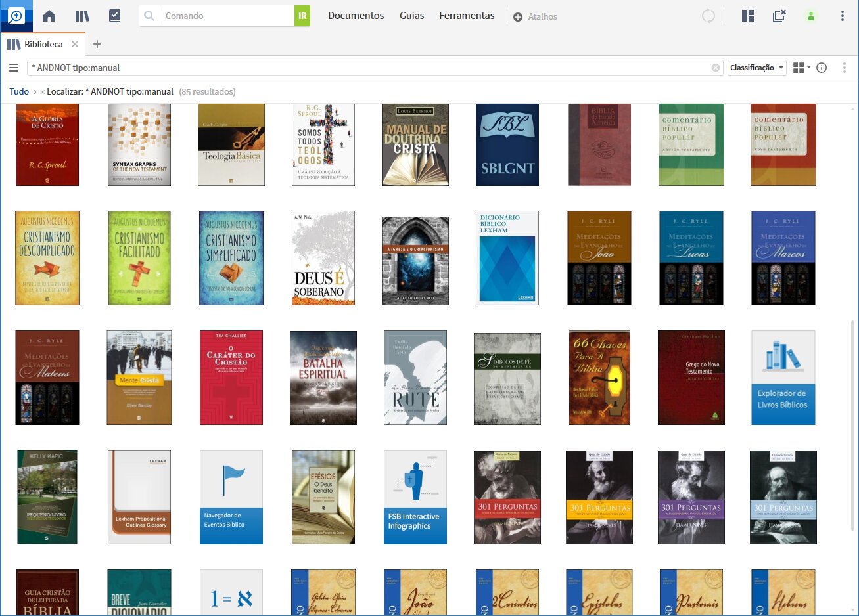Open green Comentário Bíblico Popular cover
This screenshot has height=616, width=859.
pos(691,144)
